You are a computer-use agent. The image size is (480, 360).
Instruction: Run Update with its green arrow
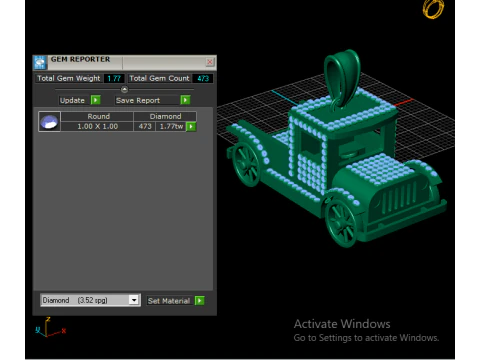(x=96, y=100)
